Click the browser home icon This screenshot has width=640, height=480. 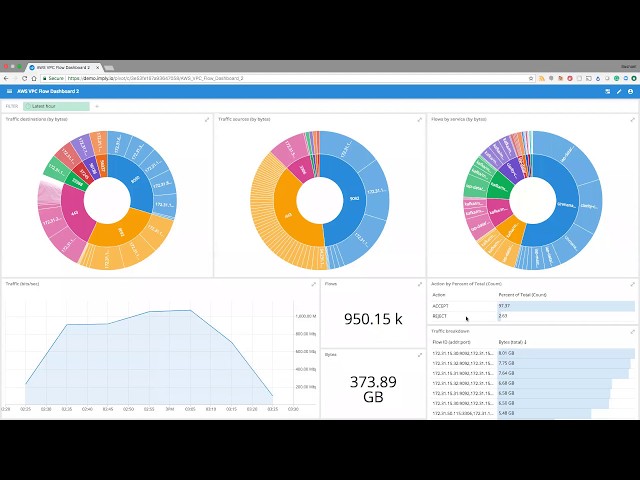point(34,78)
